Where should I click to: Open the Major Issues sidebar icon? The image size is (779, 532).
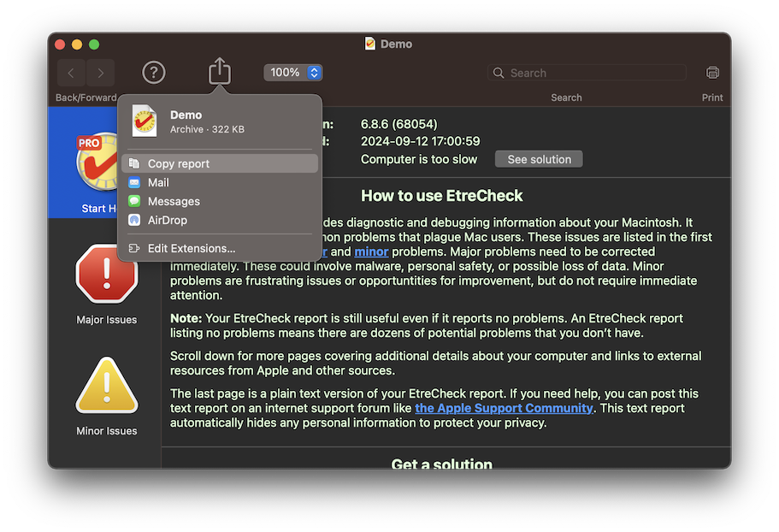[107, 275]
